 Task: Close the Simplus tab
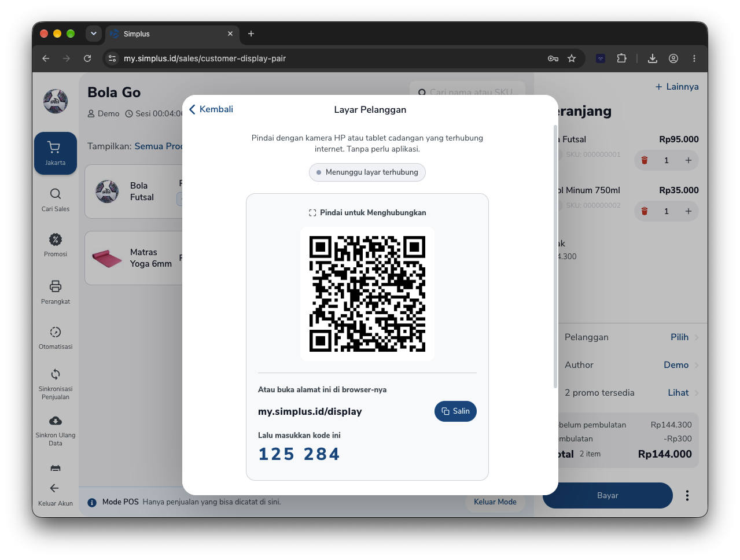(x=230, y=34)
